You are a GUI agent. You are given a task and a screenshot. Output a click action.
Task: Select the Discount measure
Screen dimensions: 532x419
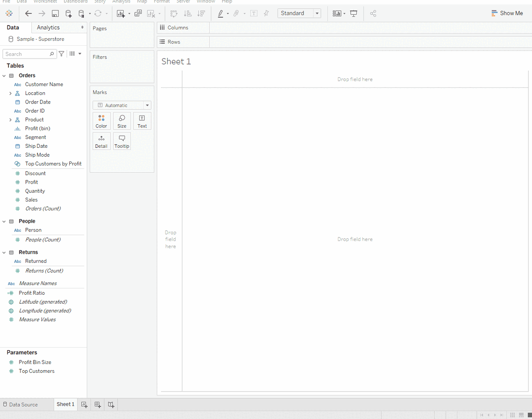click(x=35, y=174)
